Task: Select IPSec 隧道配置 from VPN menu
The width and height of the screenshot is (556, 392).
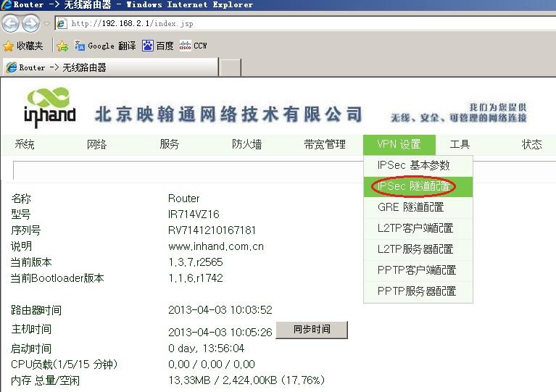Action: pos(414,186)
